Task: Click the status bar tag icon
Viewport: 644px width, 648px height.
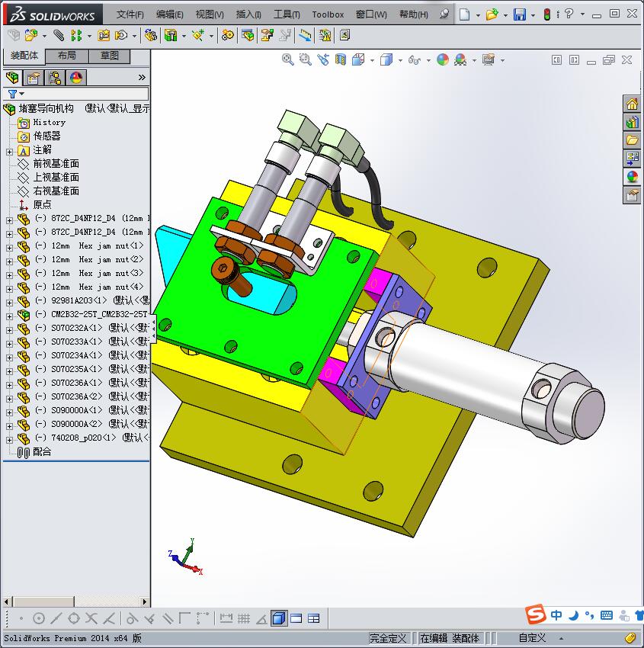Action: click(x=631, y=637)
